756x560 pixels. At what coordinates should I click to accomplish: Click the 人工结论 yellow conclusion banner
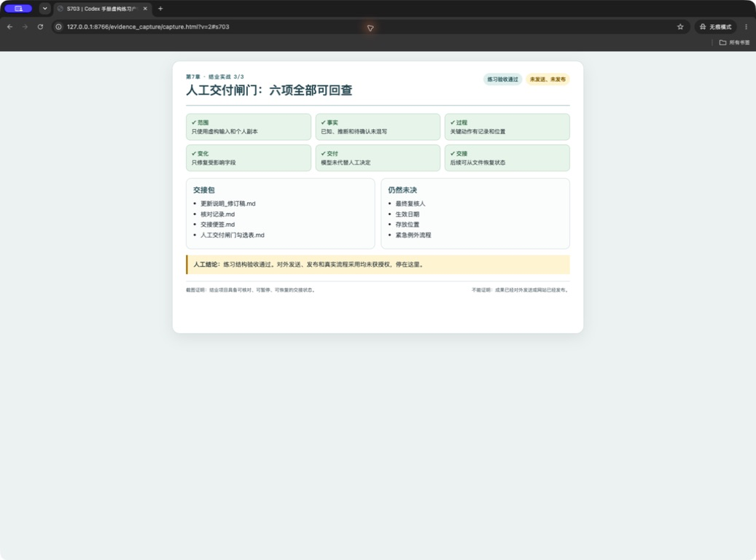[378, 265]
